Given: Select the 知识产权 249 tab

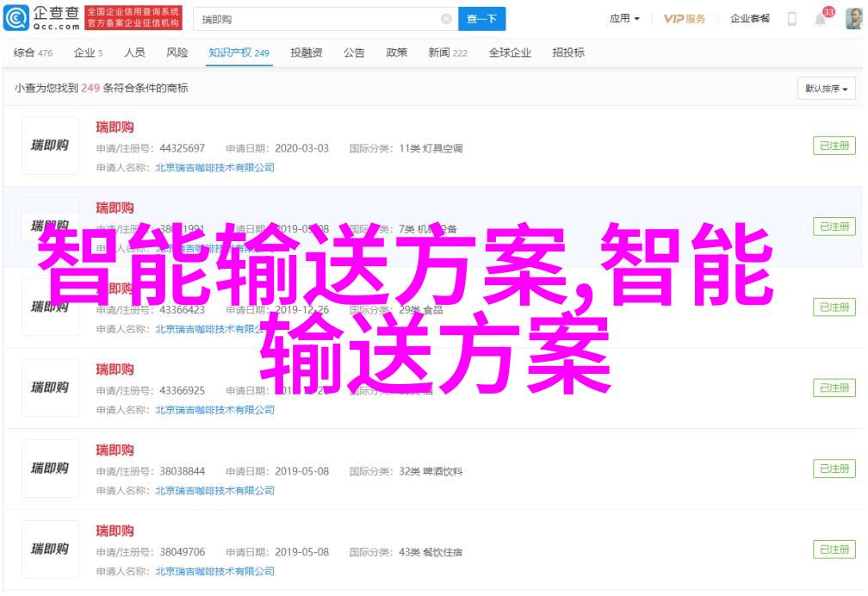Looking at the screenshot, I should pos(239,53).
